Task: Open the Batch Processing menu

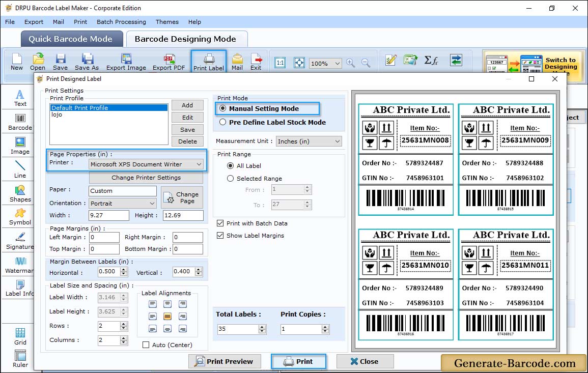Action: [x=121, y=22]
